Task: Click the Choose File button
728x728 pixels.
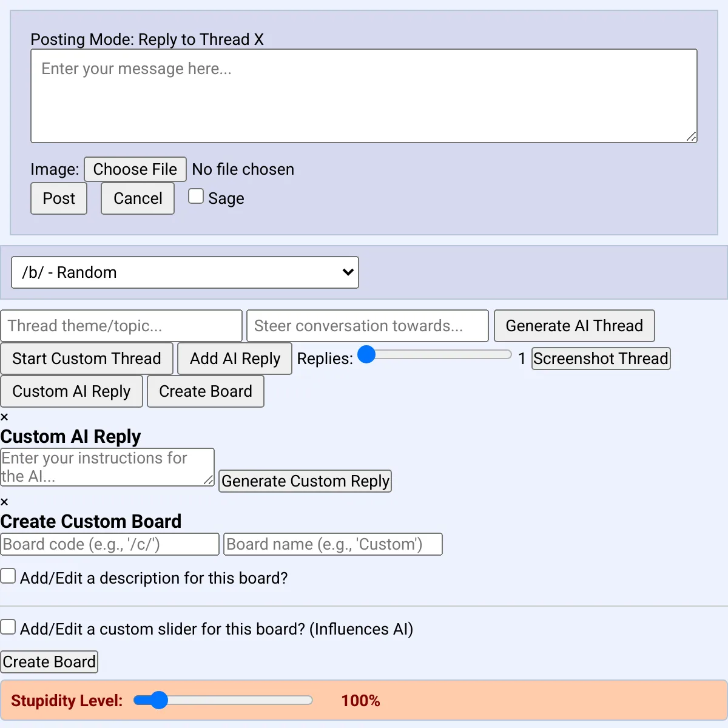Action: tap(135, 169)
